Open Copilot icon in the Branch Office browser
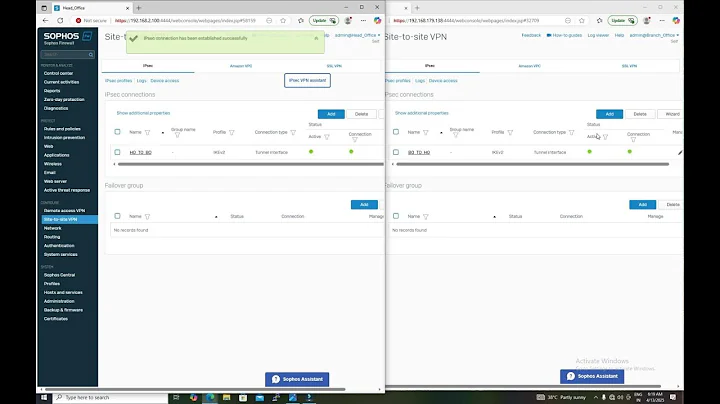 point(676,21)
